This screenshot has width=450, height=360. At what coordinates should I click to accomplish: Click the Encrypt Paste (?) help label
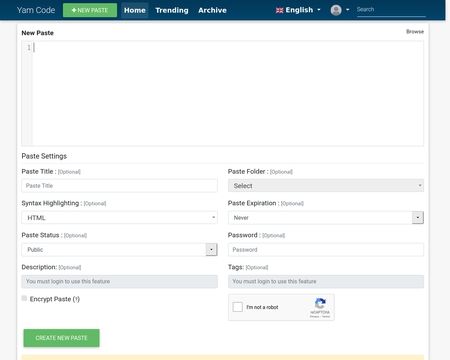click(x=55, y=299)
